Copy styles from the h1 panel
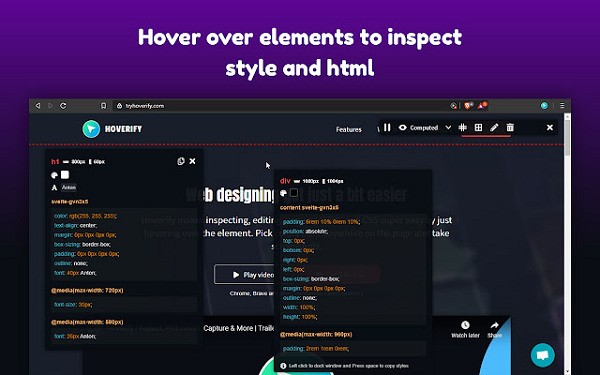Viewport: 600px width, 375px height. tap(181, 161)
